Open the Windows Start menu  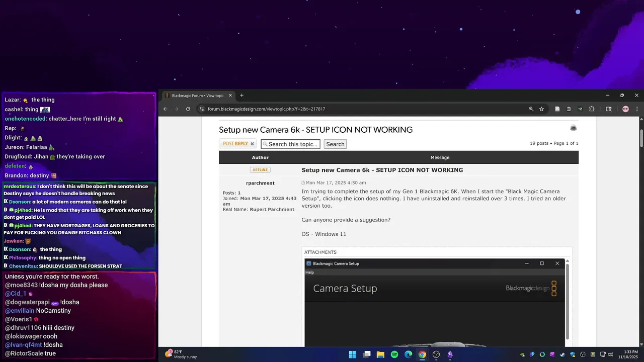point(353,354)
